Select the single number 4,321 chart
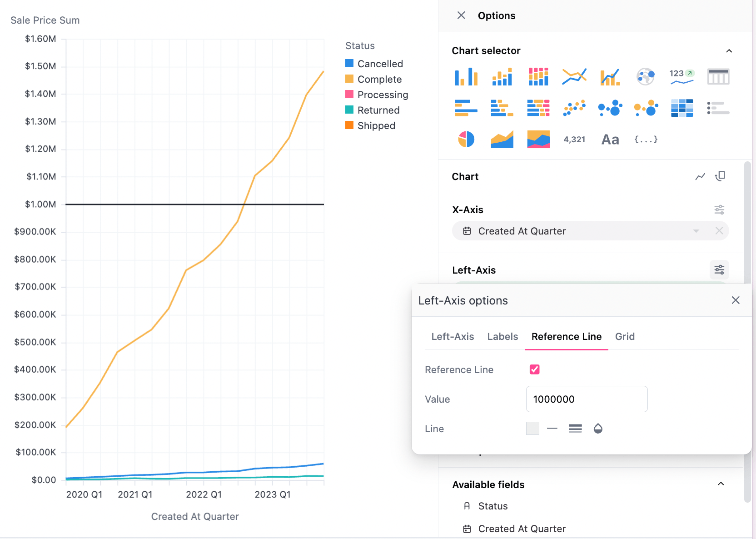This screenshot has width=756, height=539. (x=574, y=140)
